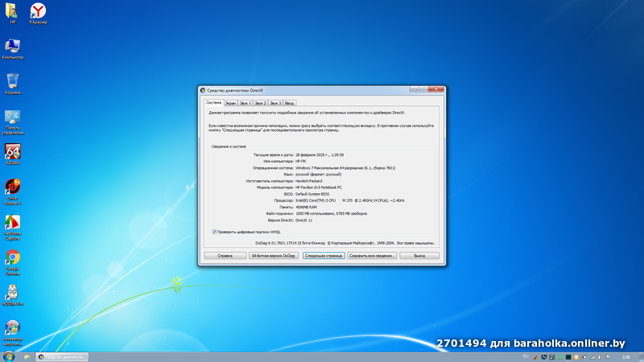Click the Справка button
This screenshot has height=362, width=644.
click(x=225, y=256)
